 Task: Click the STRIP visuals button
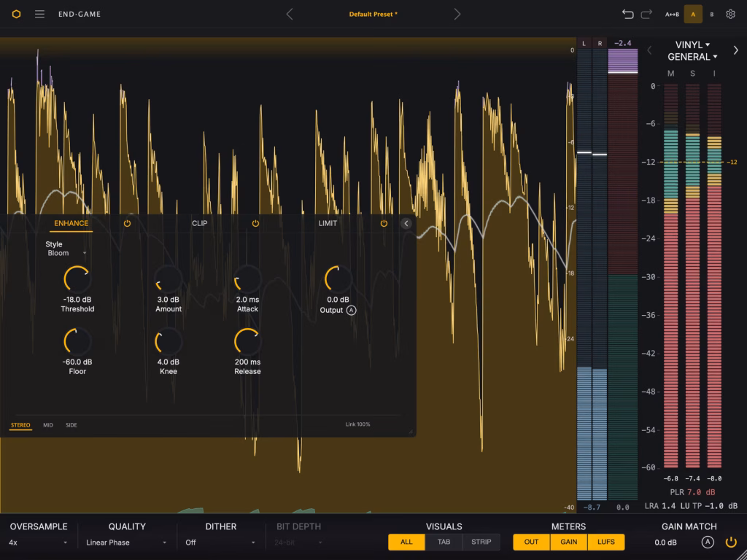pos(481,542)
